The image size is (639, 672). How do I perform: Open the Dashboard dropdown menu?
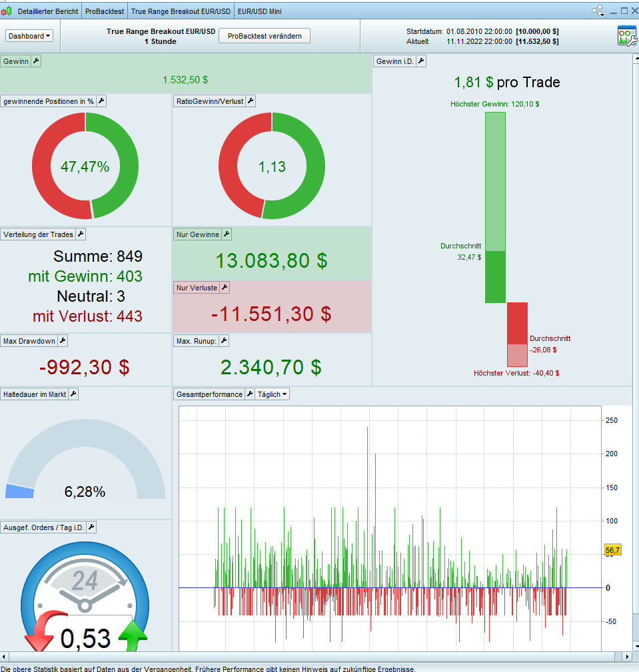coord(29,36)
